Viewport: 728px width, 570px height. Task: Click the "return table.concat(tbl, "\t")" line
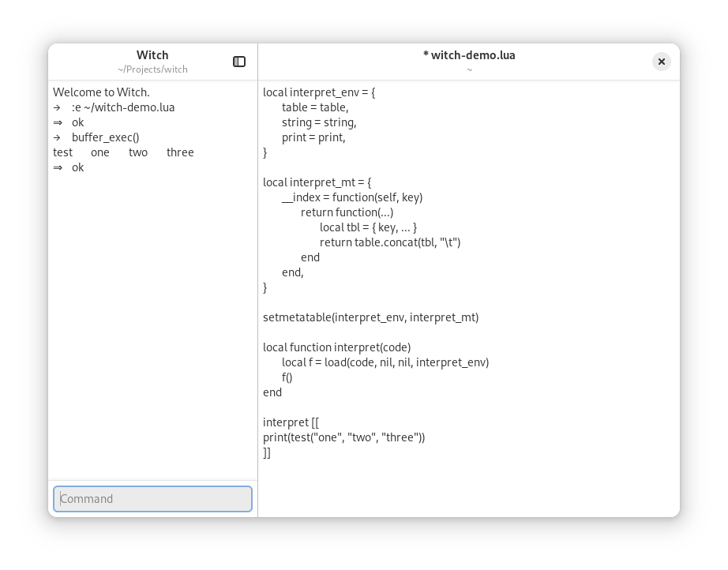[x=390, y=242]
